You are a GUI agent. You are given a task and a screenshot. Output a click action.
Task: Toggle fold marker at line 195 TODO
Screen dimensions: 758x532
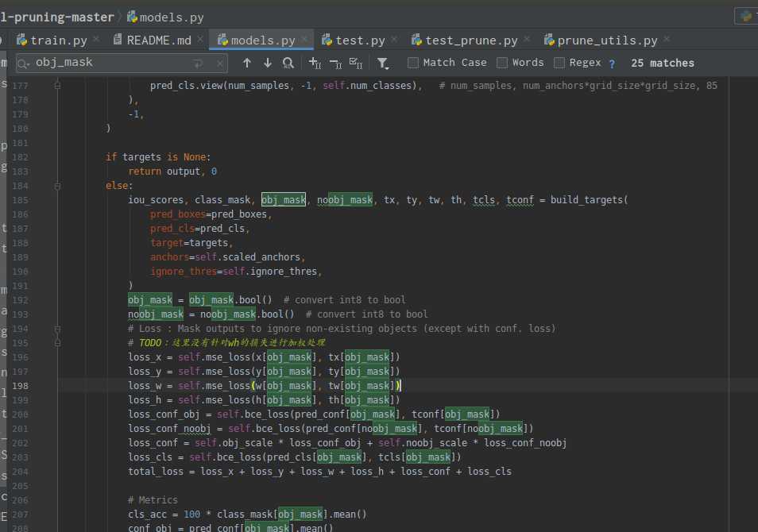[x=57, y=343]
